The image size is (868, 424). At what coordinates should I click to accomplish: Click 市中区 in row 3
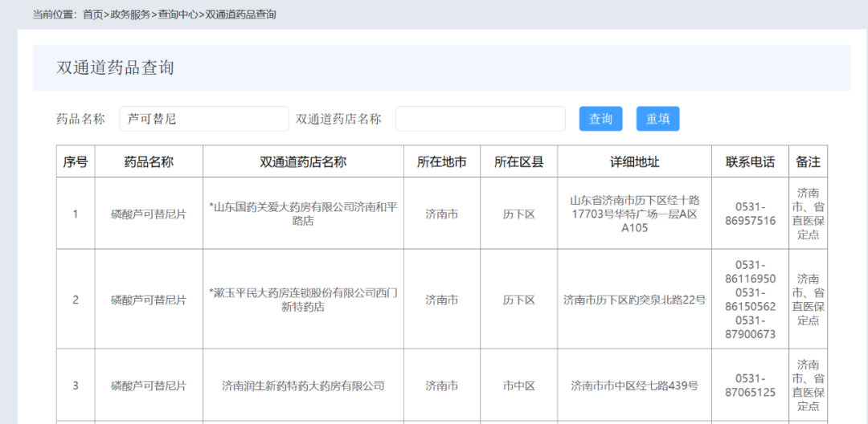click(518, 386)
